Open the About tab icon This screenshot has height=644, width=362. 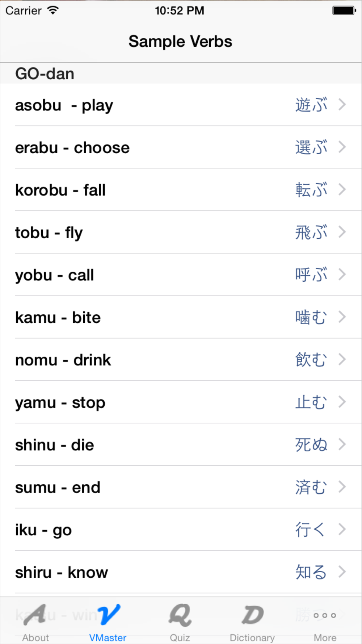(x=35, y=615)
